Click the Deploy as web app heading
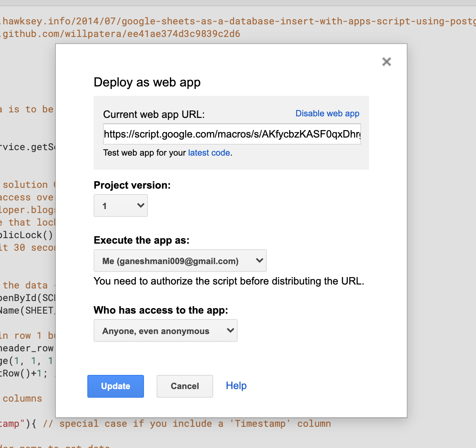 [x=147, y=83]
